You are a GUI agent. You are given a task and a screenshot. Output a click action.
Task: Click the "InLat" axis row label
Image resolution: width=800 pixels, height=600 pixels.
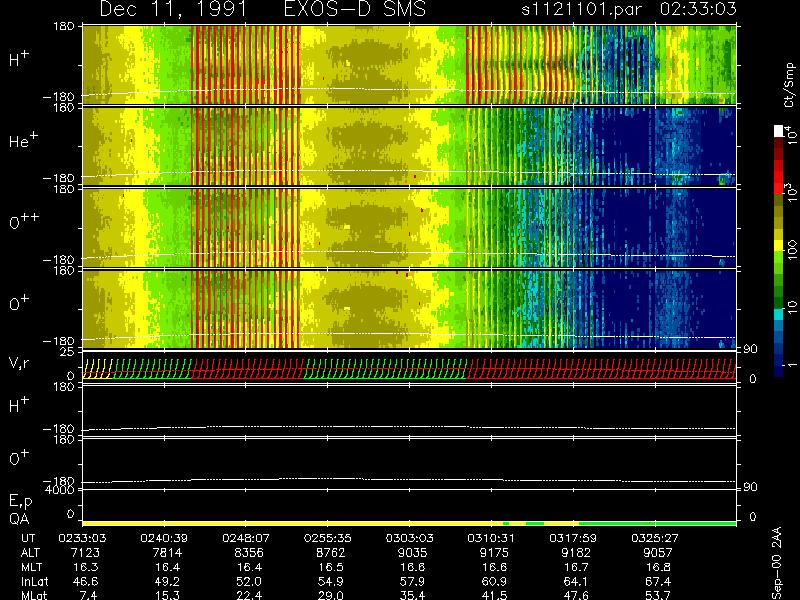coord(35,582)
